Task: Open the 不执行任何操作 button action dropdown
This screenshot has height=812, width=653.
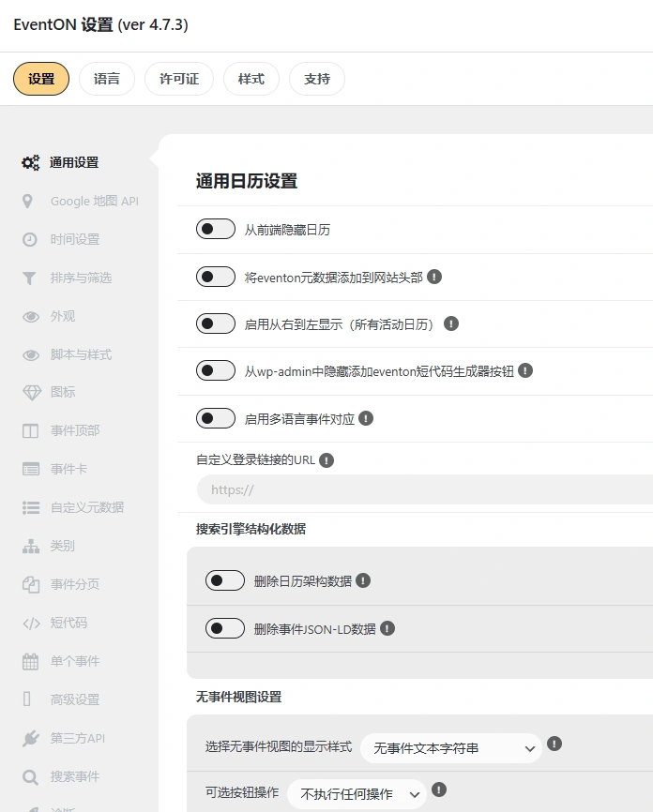Action: pos(357,794)
